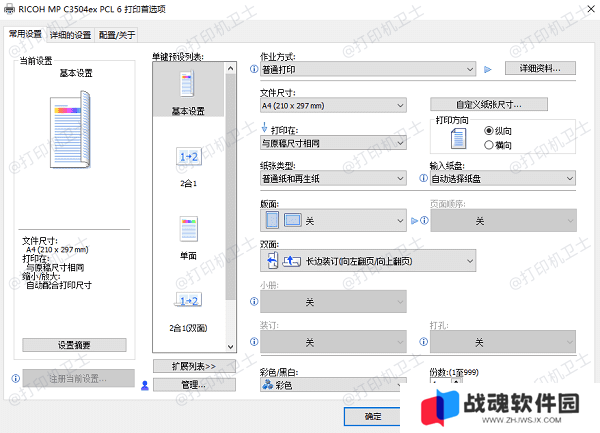Click info icon next to 页面顺序

(424, 220)
